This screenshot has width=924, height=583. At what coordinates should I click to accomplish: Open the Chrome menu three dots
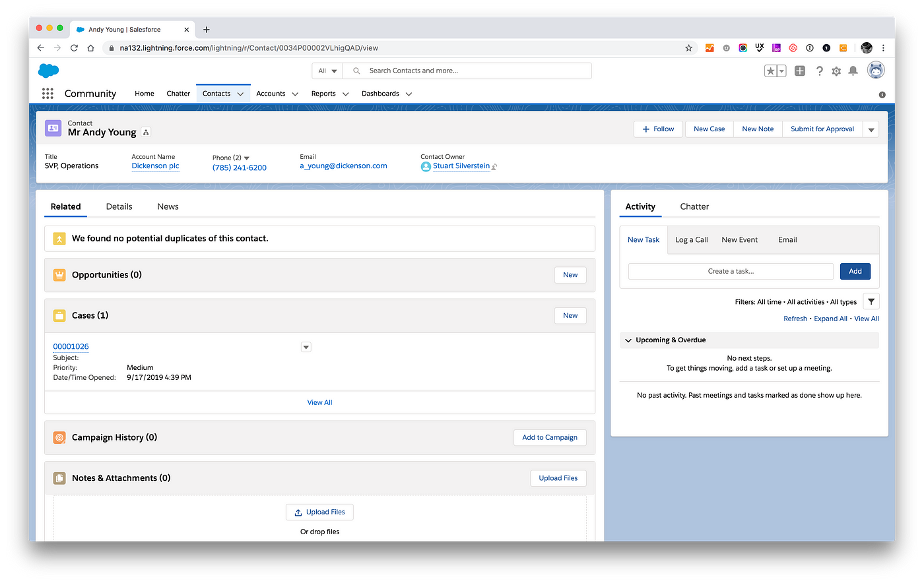coord(883,48)
